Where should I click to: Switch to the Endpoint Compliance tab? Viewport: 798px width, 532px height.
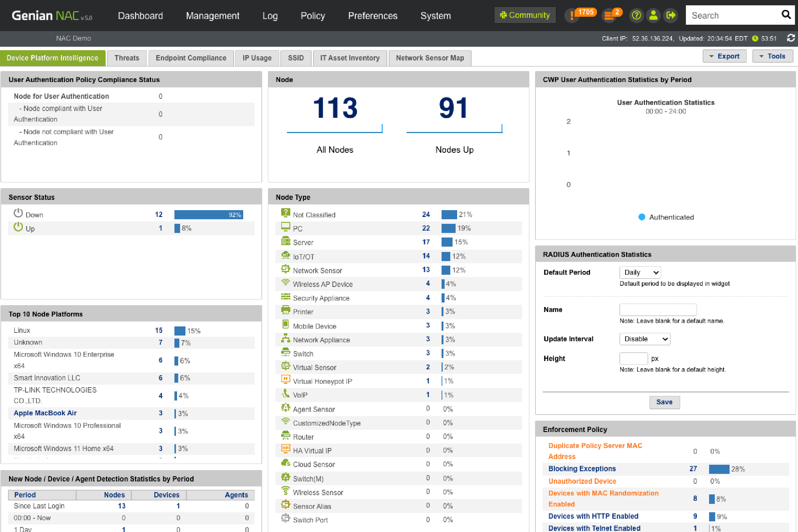(x=191, y=58)
